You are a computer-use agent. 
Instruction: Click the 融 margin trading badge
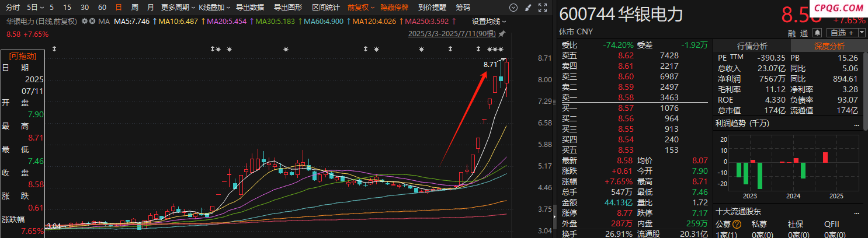pyautogui.click(x=791, y=33)
